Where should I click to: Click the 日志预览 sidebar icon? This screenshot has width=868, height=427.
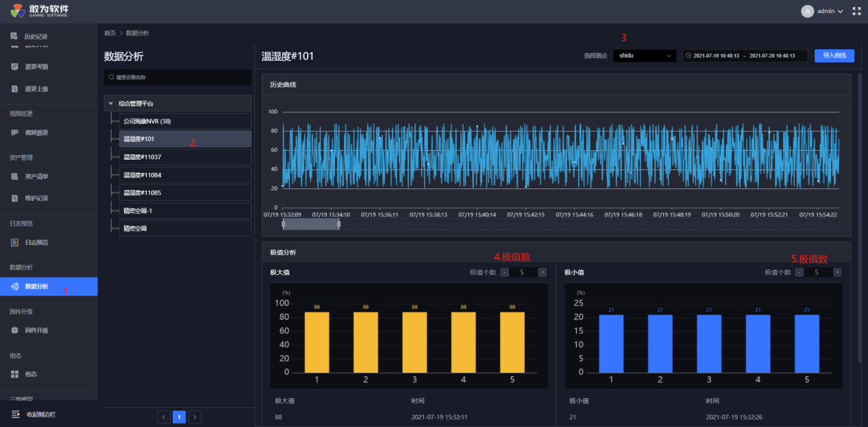[x=14, y=243]
